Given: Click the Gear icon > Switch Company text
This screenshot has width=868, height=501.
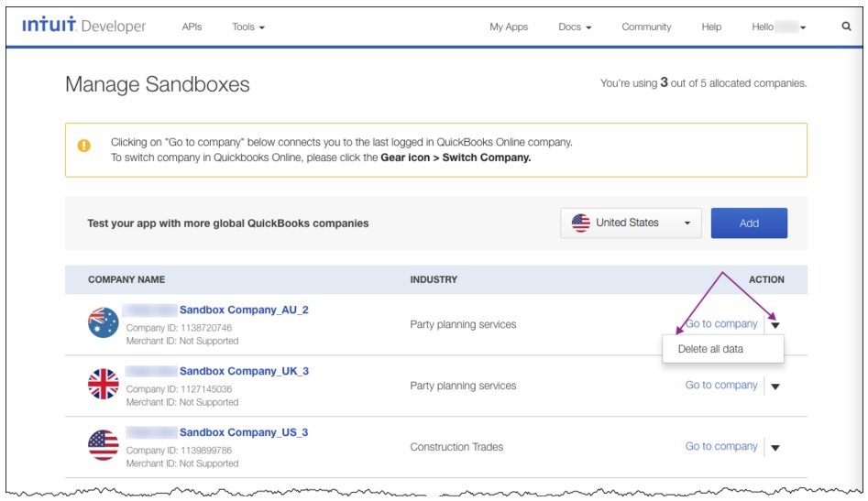Looking at the screenshot, I should (456, 158).
